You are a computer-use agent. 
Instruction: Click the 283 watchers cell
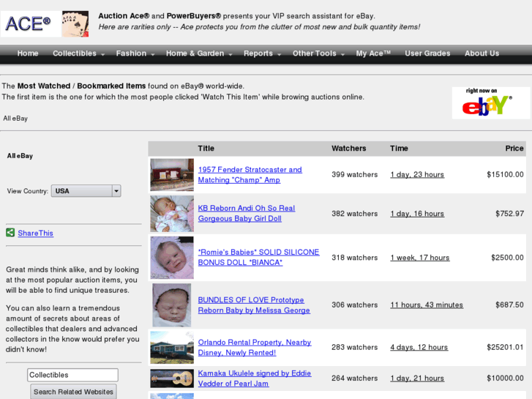[x=355, y=347]
